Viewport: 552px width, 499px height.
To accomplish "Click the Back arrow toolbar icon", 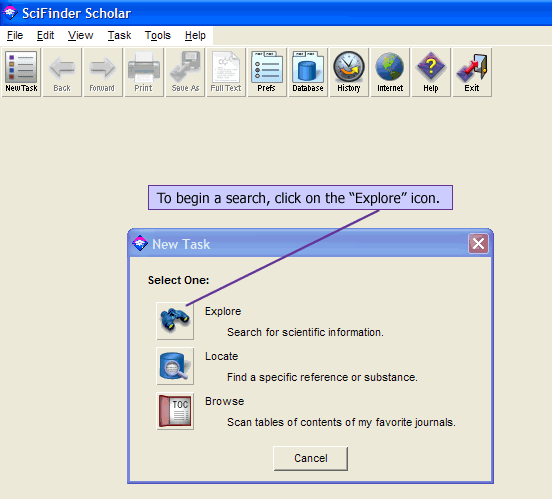I will coord(62,72).
